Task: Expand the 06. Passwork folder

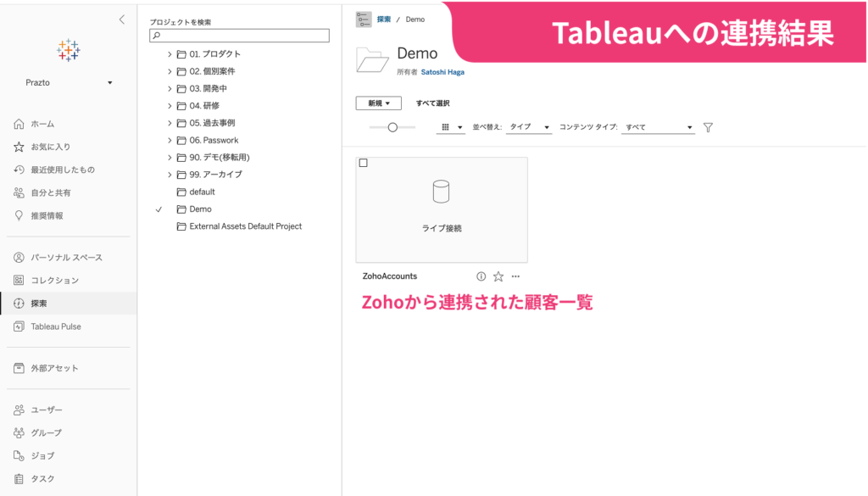Action: tap(170, 141)
